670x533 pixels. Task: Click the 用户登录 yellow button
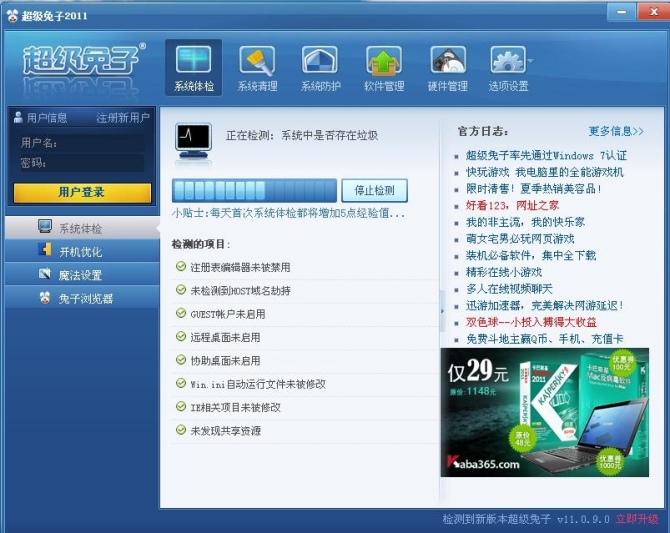coord(82,192)
